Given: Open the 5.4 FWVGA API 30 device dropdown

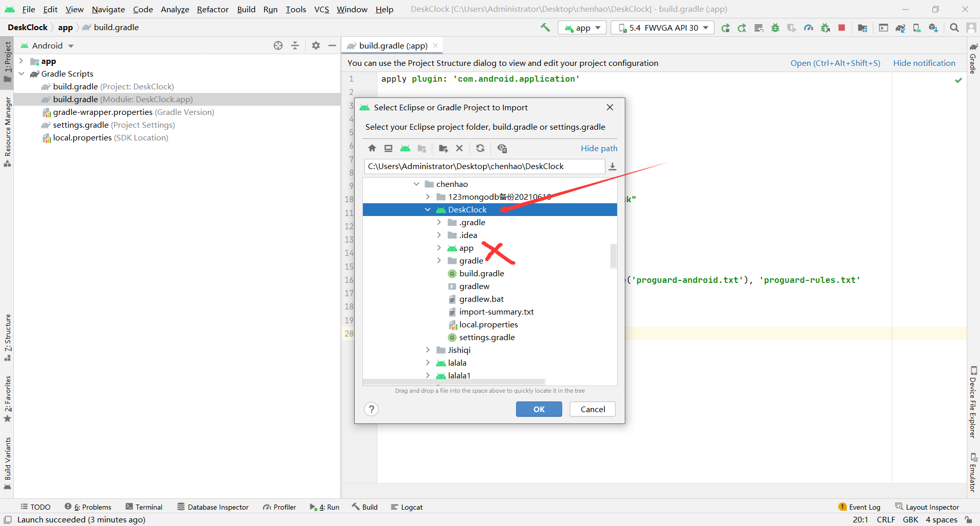Looking at the screenshot, I should coord(664,28).
